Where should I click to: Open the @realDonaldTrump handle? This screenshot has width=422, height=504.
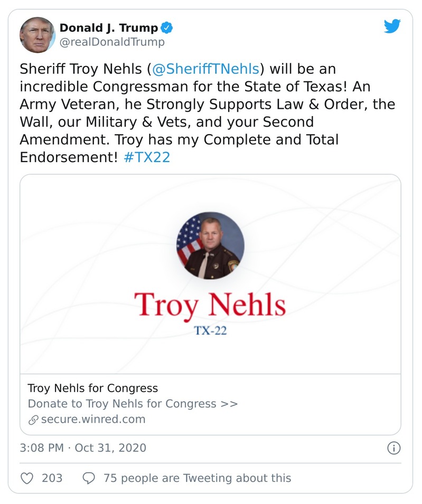(112, 42)
